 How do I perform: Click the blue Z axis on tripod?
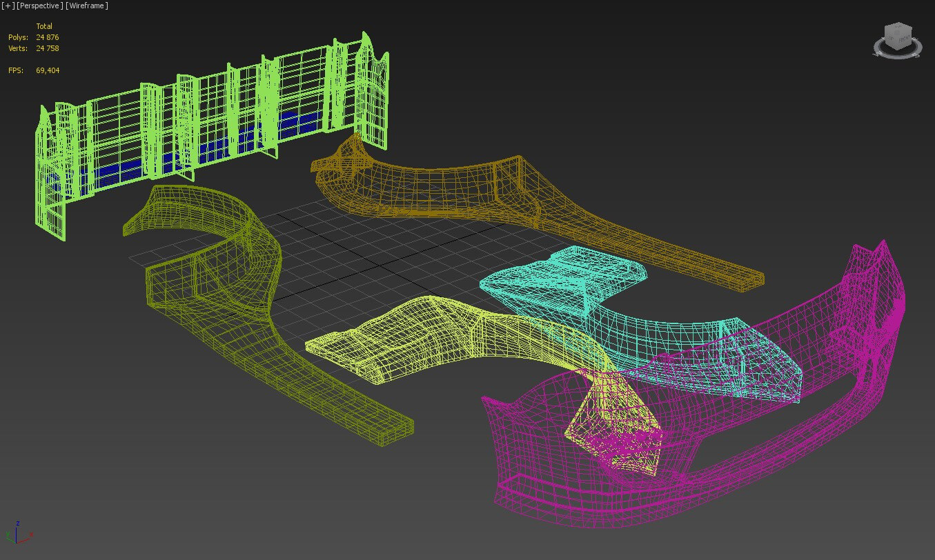[17, 526]
